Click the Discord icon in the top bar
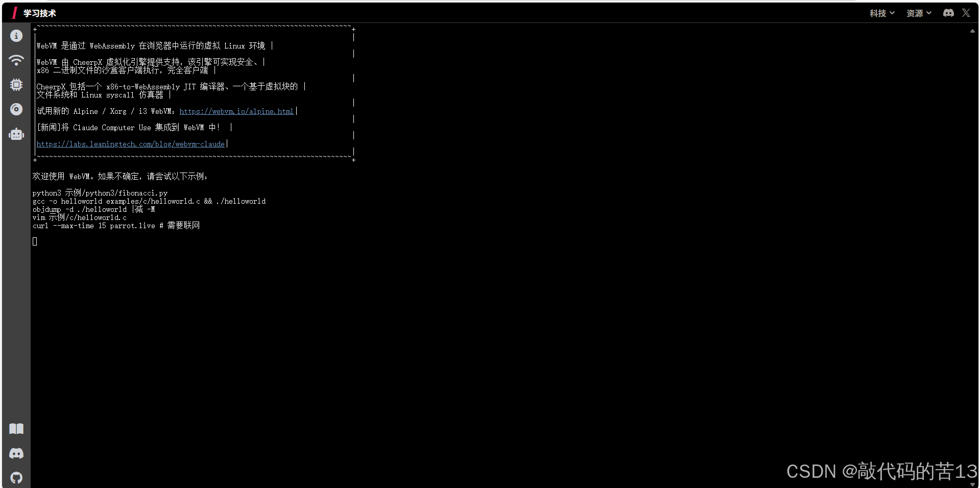 948,13
